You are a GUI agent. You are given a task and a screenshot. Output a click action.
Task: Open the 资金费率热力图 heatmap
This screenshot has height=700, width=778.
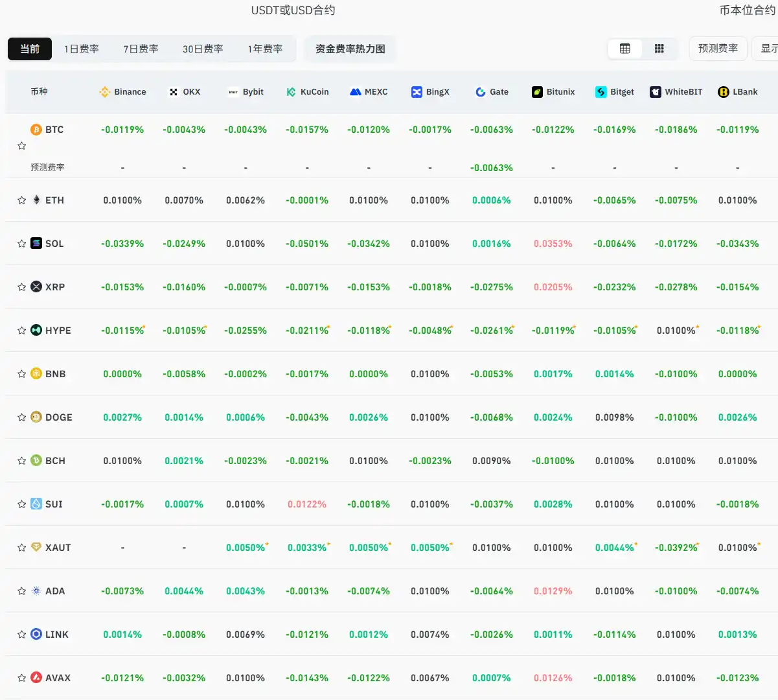tap(350, 49)
